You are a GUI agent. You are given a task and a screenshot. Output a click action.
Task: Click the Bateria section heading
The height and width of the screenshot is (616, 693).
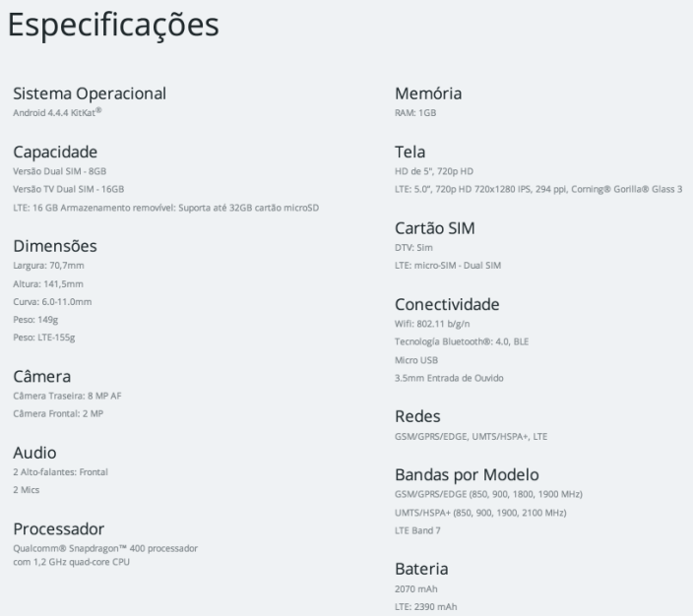point(421,571)
